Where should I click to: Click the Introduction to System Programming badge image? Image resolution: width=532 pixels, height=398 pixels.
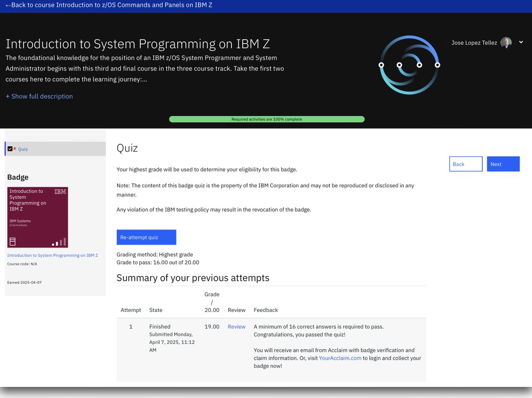click(x=38, y=217)
